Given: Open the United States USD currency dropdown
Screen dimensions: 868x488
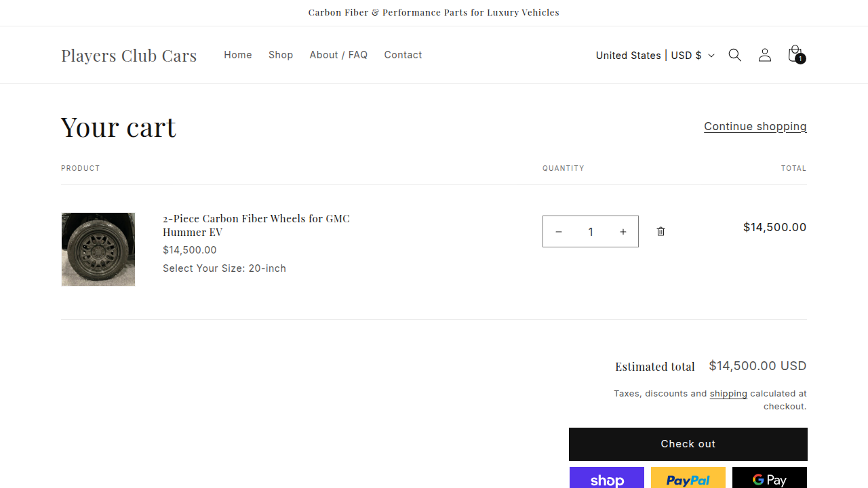Looking at the screenshot, I should 655,56.
